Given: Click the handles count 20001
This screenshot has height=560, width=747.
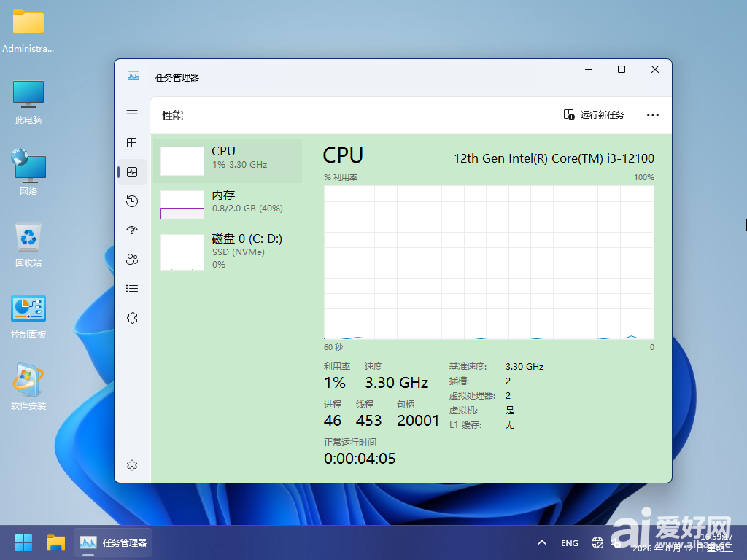Looking at the screenshot, I should point(418,421).
